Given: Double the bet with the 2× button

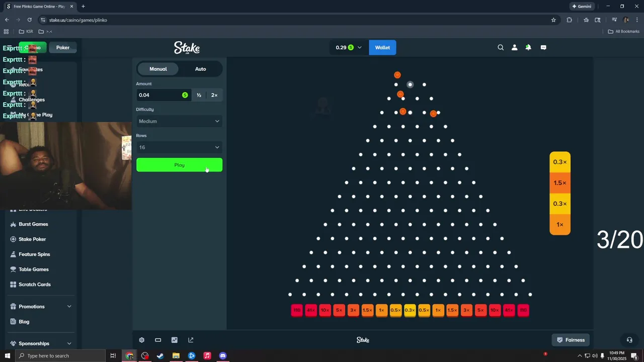Looking at the screenshot, I should (214, 95).
